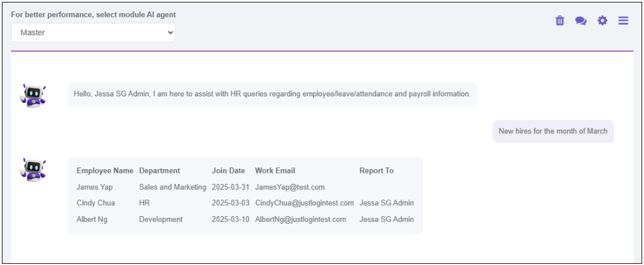Click the 'New hires for the month of March' message

[x=552, y=131]
